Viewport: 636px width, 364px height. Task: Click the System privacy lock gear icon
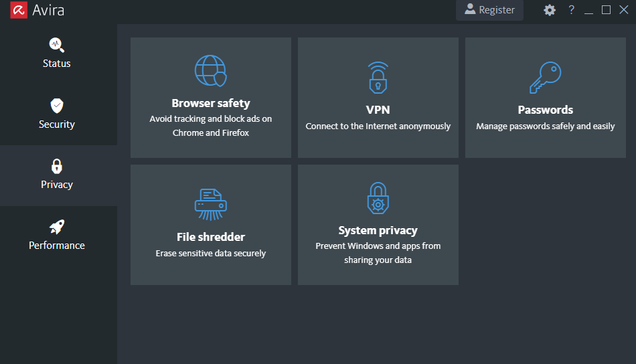[x=378, y=198]
